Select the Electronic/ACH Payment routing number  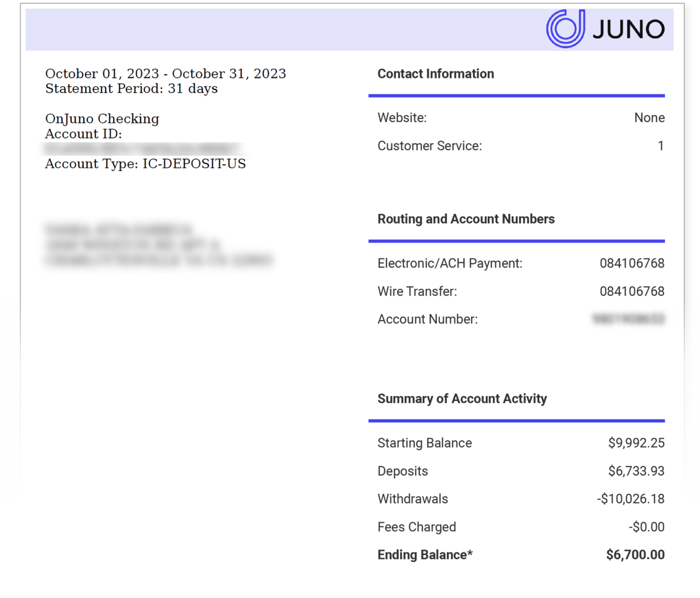click(x=632, y=263)
